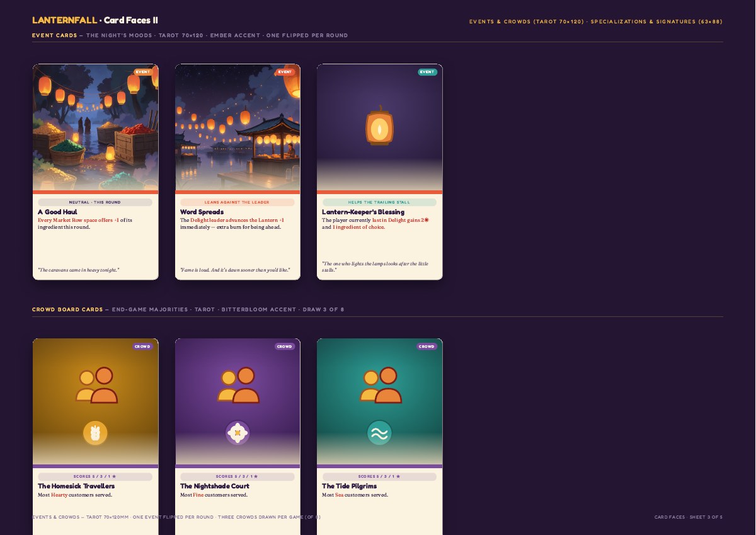Screen dimensions: 756x535
Task: Click the EVENT badge on Word Spreads
Action: click(x=285, y=72)
